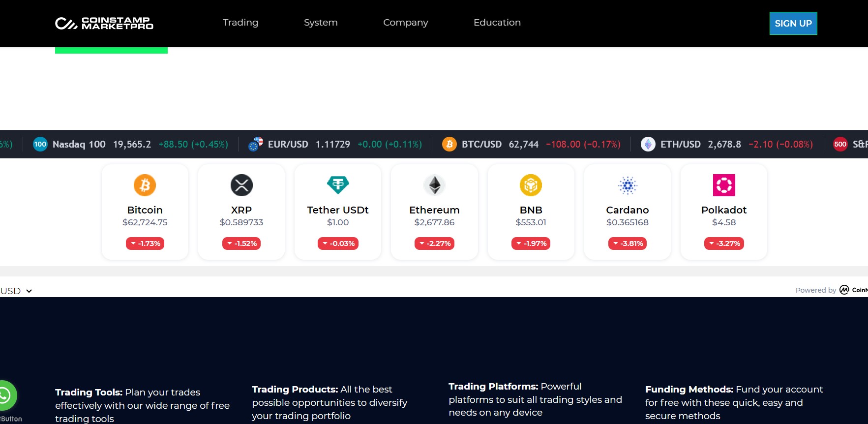868x424 pixels.
Task: Click the BTC/USD ticker name
Action: pos(482,144)
